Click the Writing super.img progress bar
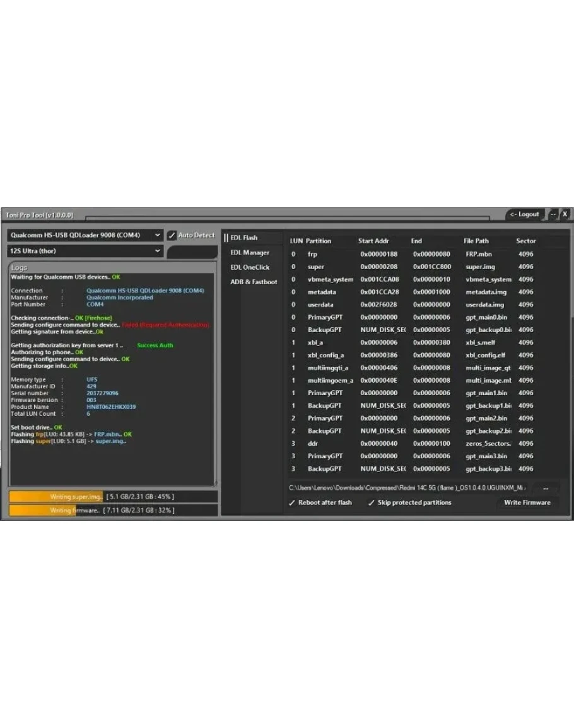The height and width of the screenshot is (728, 574). (x=113, y=497)
